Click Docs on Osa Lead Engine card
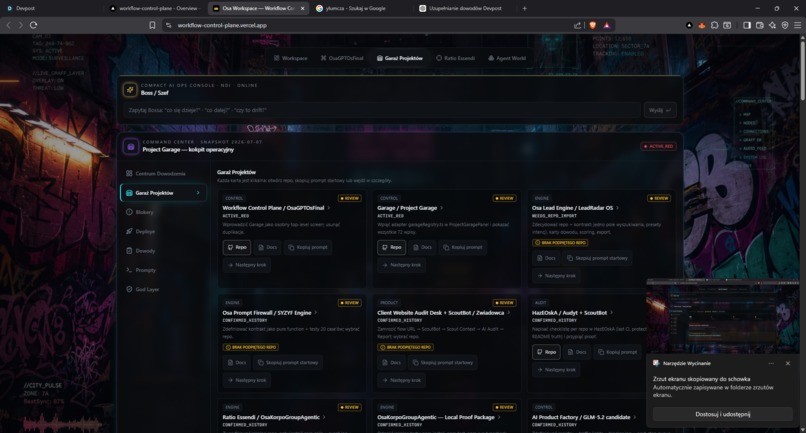Viewport: 806px width, 433px height. pos(546,258)
